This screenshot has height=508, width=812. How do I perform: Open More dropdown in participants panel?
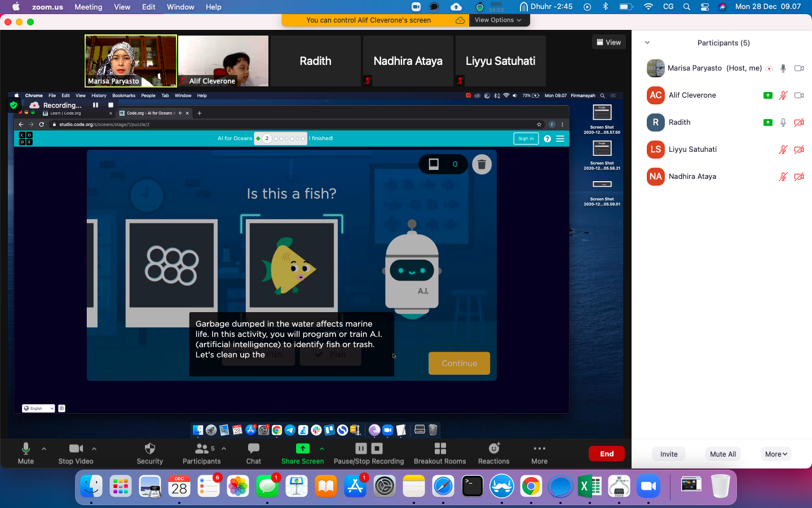pos(776,454)
